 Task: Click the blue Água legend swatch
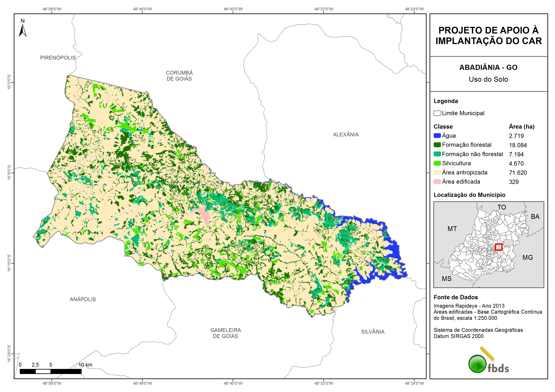tap(437, 136)
